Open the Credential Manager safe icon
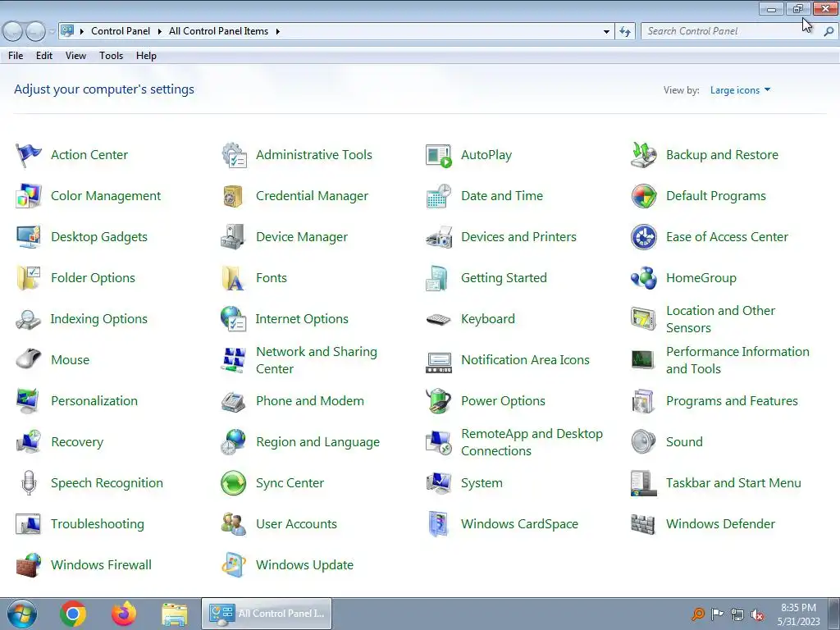Screen dimensions: 840x630 234,196
